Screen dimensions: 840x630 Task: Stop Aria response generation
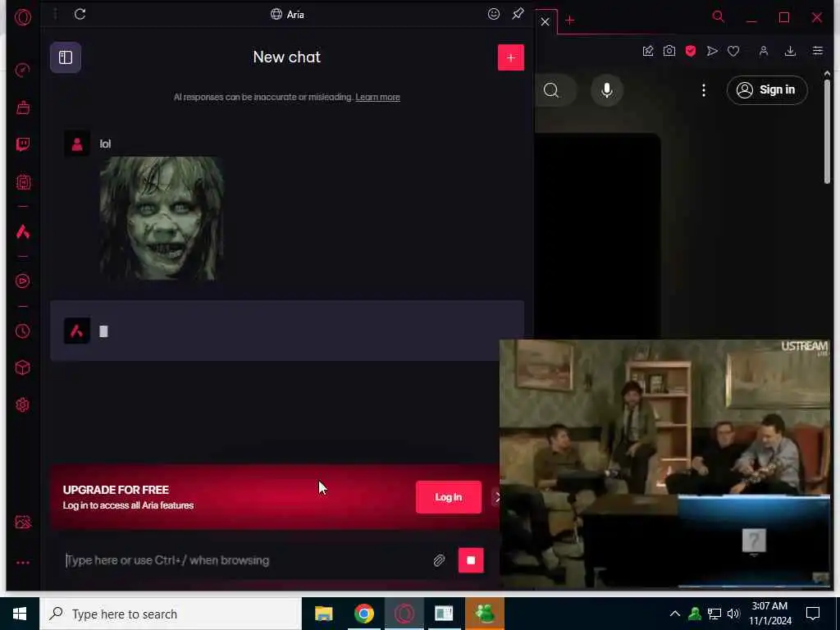click(471, 560)
